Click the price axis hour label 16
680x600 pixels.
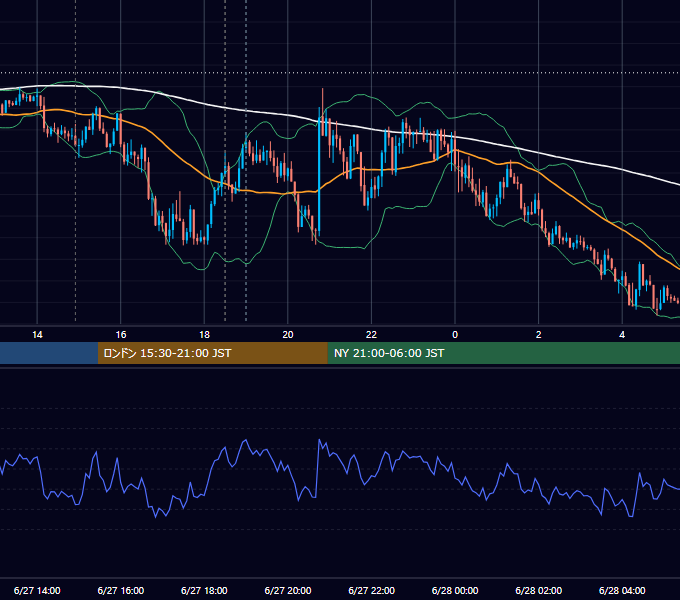(121, 335)
